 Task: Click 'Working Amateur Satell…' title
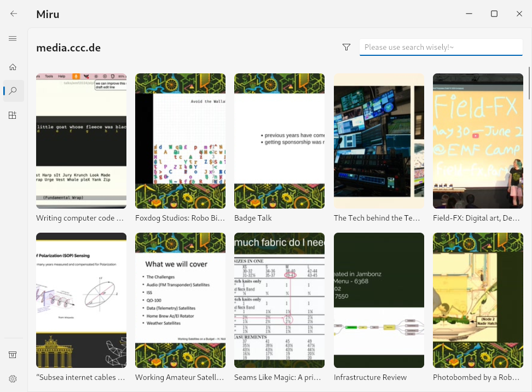tap(180, 377)
